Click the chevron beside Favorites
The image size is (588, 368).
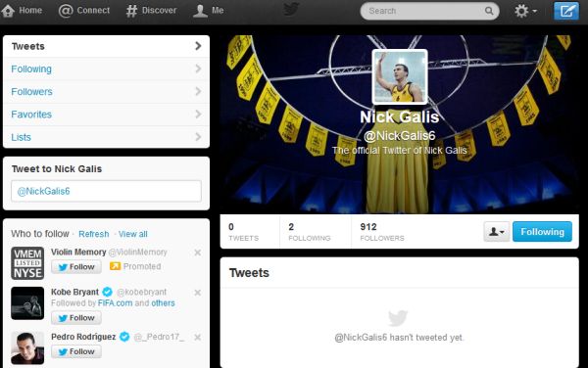point(198,115)
